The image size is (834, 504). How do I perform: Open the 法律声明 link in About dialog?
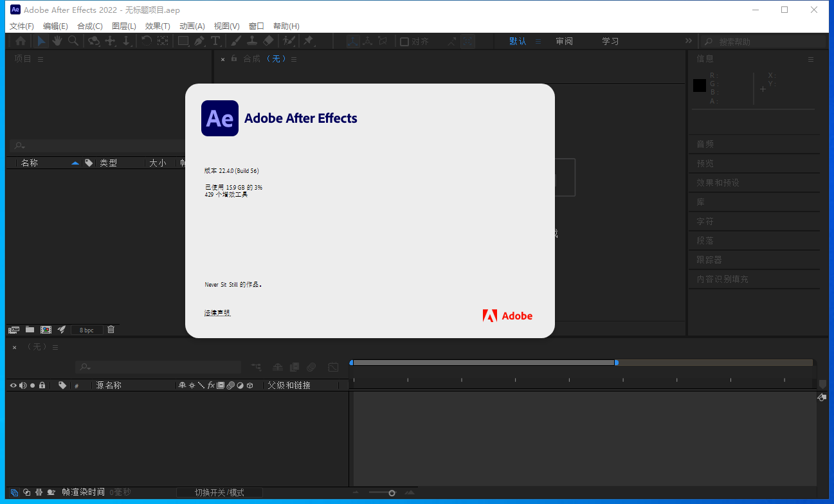[217, 312]
